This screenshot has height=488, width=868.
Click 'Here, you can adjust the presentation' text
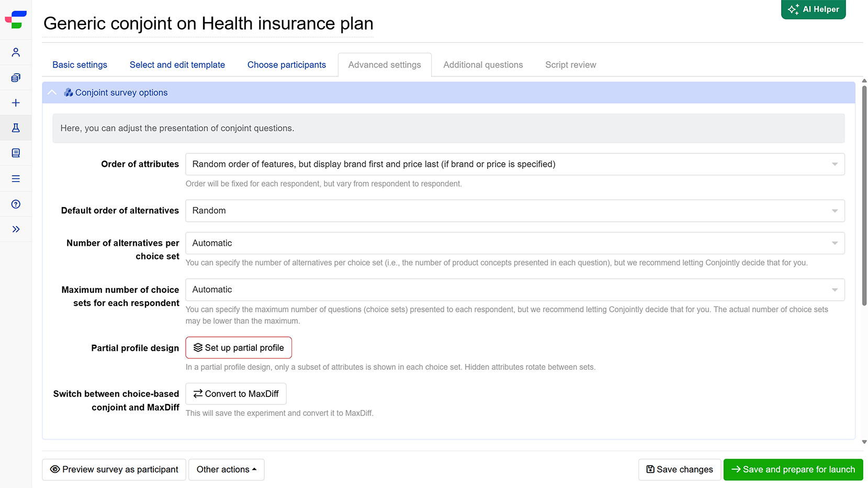[x=177, y=128]
